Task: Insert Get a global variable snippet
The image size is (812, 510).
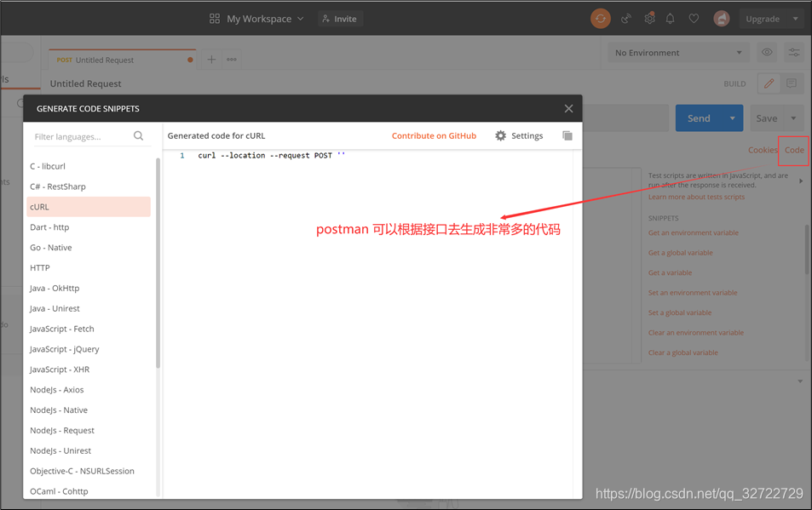Action: pos(681,252)
